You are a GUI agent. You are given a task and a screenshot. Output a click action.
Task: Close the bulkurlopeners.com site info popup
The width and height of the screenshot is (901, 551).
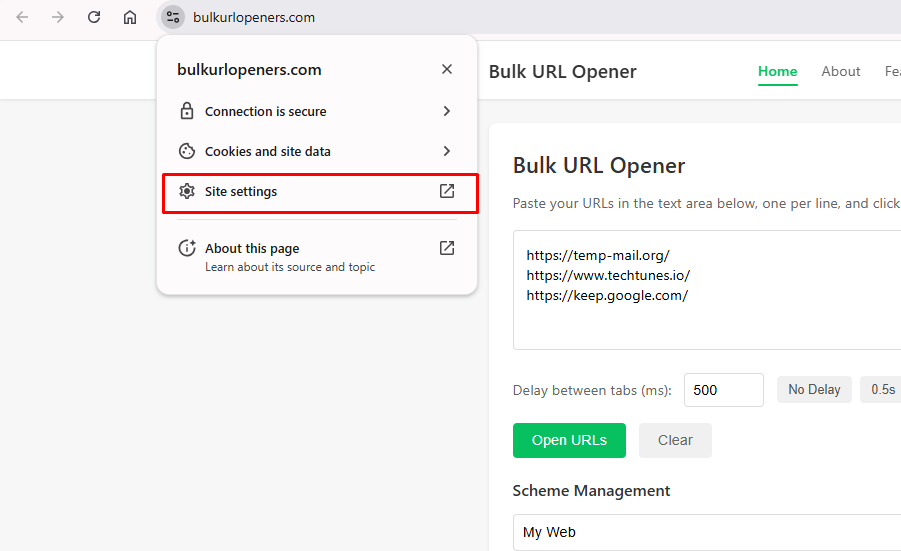click(446, 69)
